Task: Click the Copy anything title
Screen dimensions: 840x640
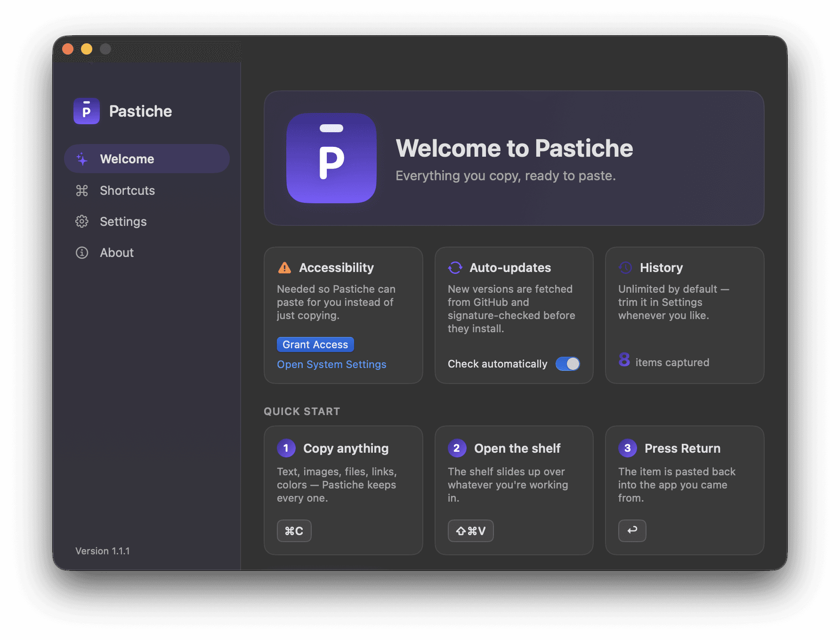Action: pos(346,448)
